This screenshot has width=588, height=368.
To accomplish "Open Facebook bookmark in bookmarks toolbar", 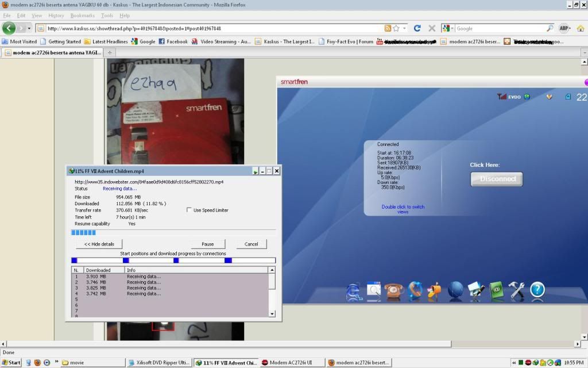I will pyautogui.click(x=173, y=41).
